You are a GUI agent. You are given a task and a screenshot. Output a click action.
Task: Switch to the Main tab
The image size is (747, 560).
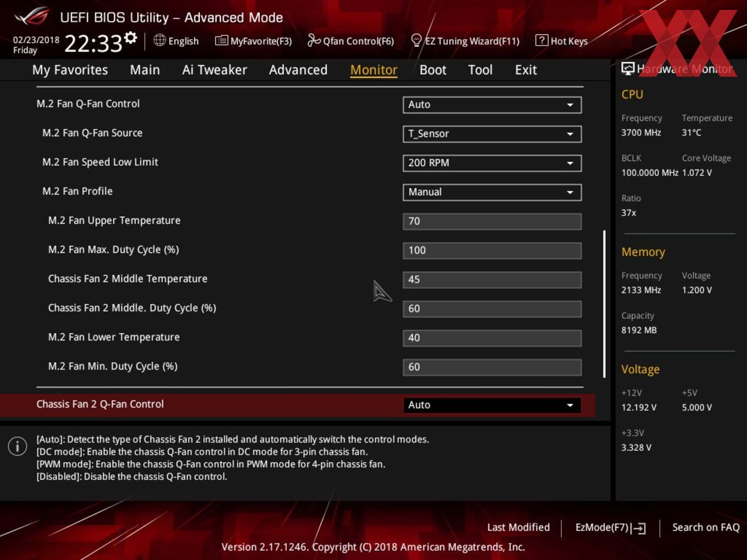tap(145, 70)
